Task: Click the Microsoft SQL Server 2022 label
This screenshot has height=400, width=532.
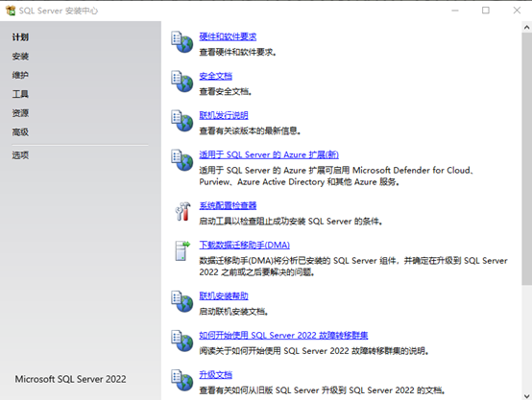Action: pos(70,379)
